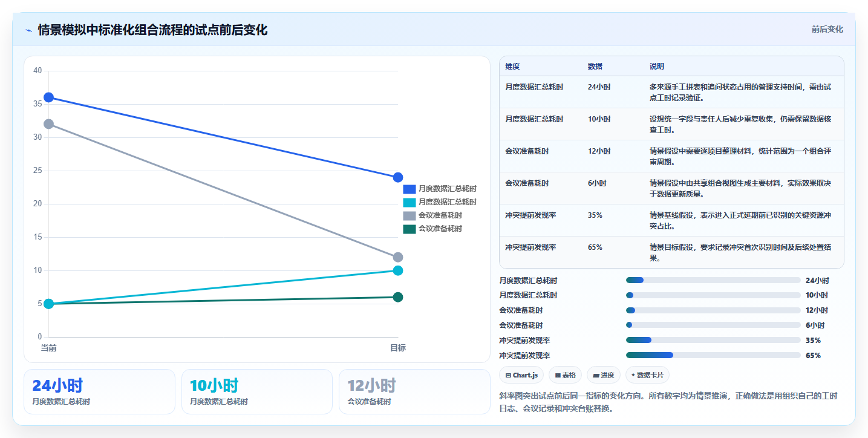Click the icon in the 进度 chip
868x438 pixels.
coord(596,376)
